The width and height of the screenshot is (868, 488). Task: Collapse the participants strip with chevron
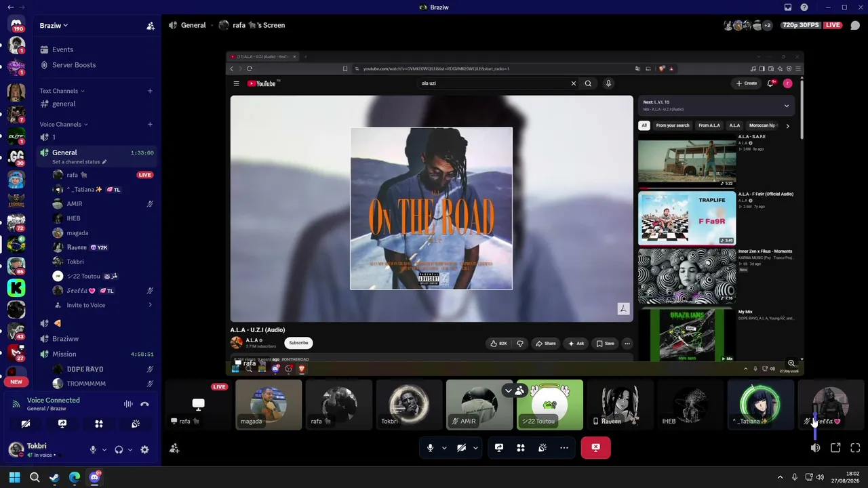point(508,391)
